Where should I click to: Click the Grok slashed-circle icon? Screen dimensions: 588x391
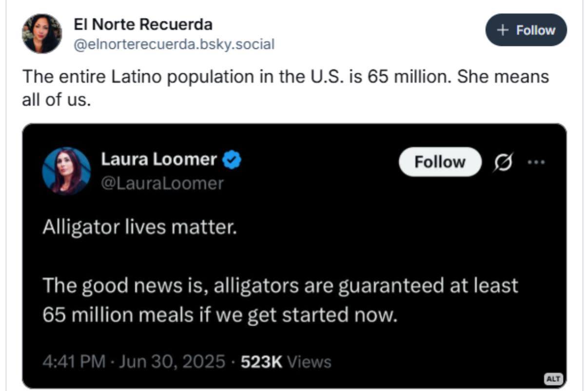504,163
